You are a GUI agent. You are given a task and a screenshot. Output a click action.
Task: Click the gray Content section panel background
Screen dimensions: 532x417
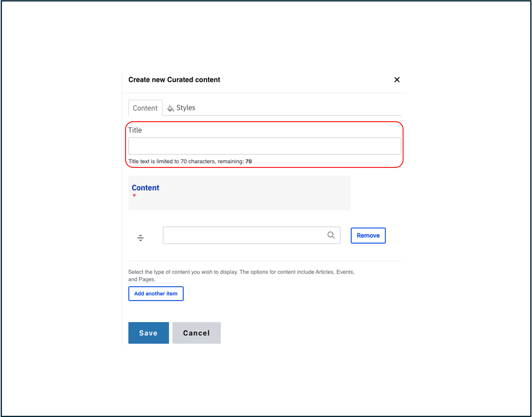(x=268, y=195)
